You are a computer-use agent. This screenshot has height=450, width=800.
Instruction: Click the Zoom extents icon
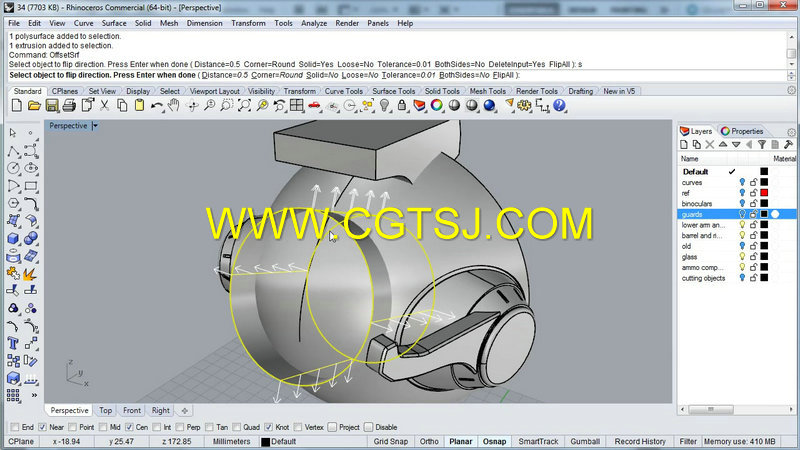point(244,106)
